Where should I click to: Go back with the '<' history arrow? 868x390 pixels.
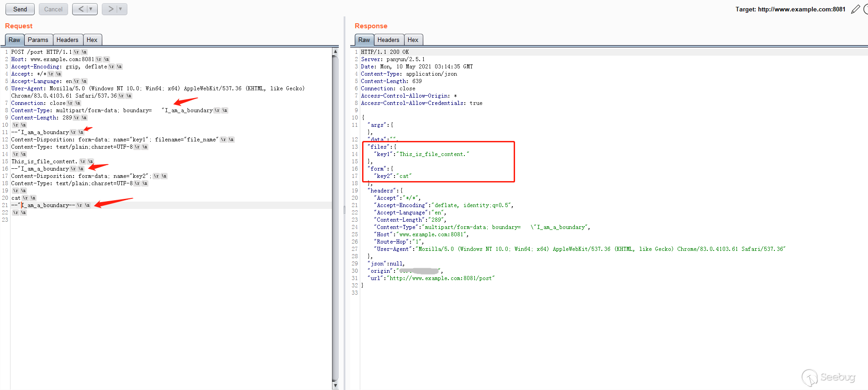coord(81,9)
